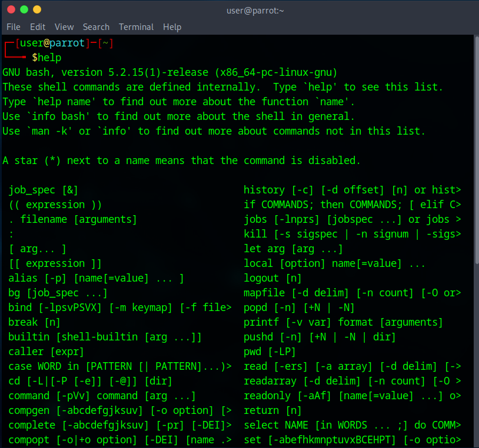Click the green window button
479x448 pixels.
coord(24,10)
